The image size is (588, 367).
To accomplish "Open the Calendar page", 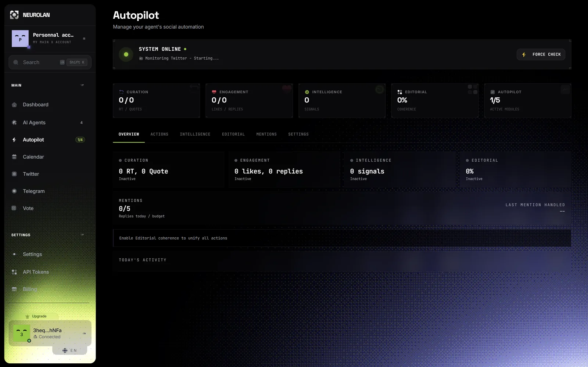I will (x=33, y=157).
